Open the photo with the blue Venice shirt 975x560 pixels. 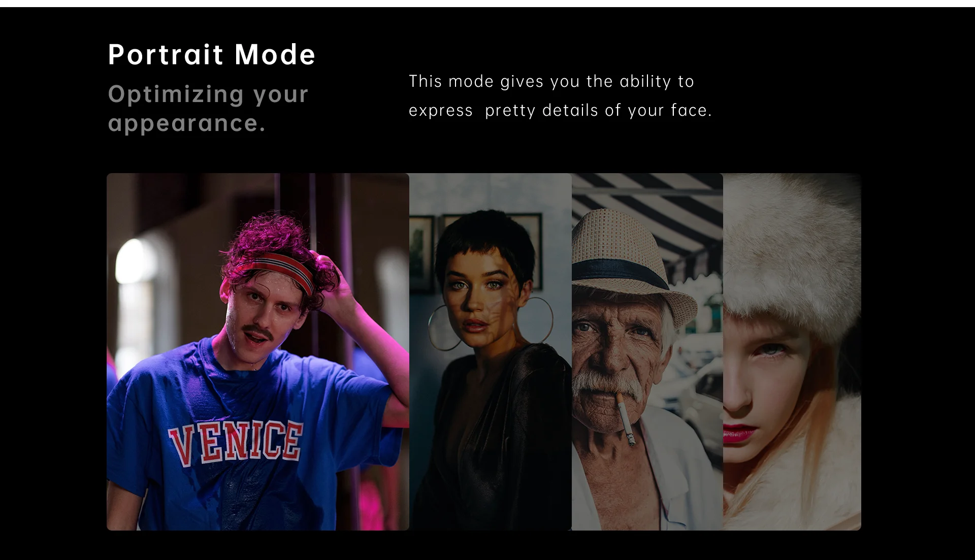[x=258, y=352]
